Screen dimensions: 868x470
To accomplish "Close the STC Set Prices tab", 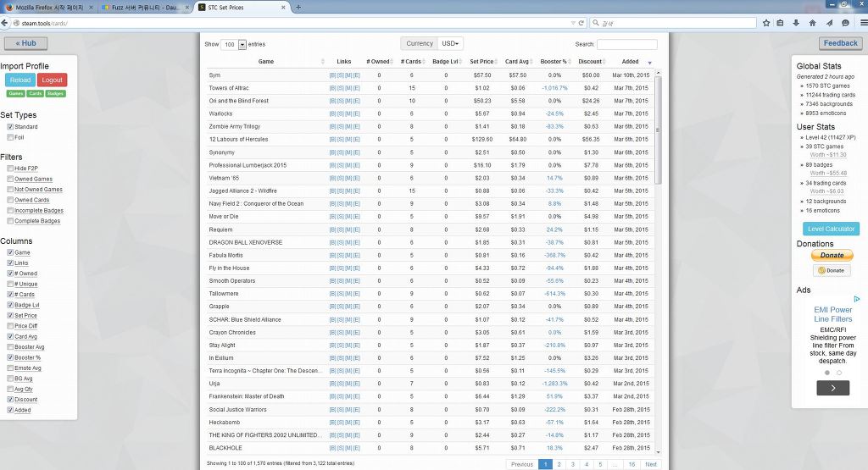I will (x=283, y=8).
